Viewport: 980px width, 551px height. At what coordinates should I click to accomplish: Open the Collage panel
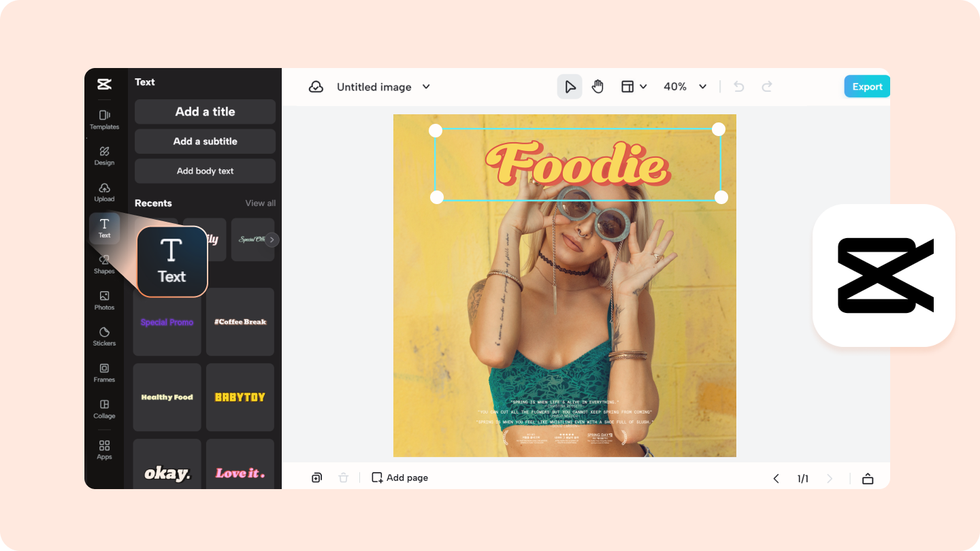click(x=104, y=410)
